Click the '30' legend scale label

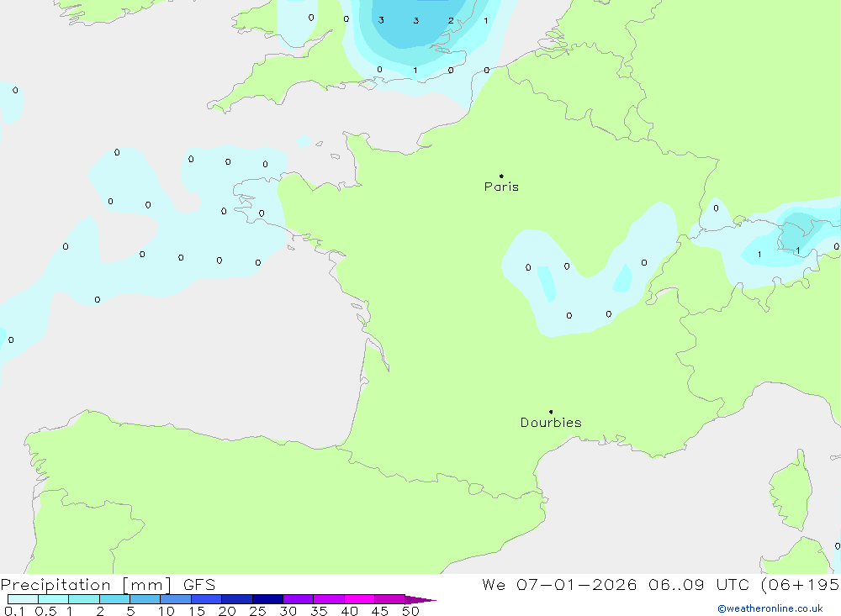point(288,611)
